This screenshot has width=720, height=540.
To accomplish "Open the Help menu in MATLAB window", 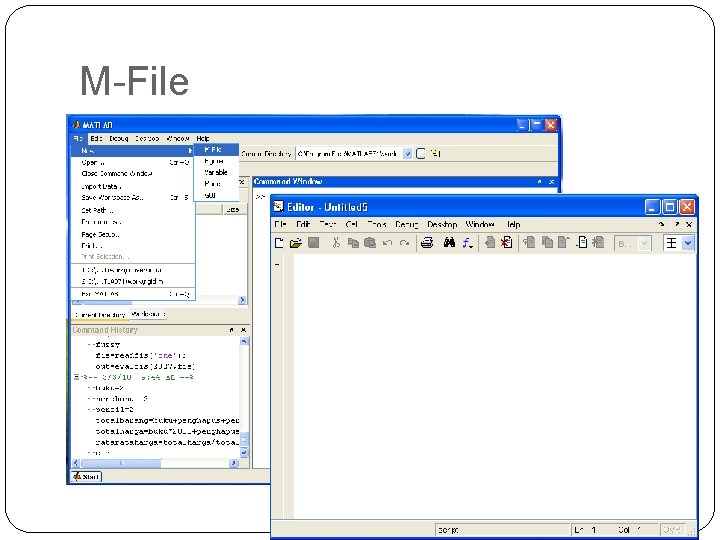I will click(x=202, y=138).
